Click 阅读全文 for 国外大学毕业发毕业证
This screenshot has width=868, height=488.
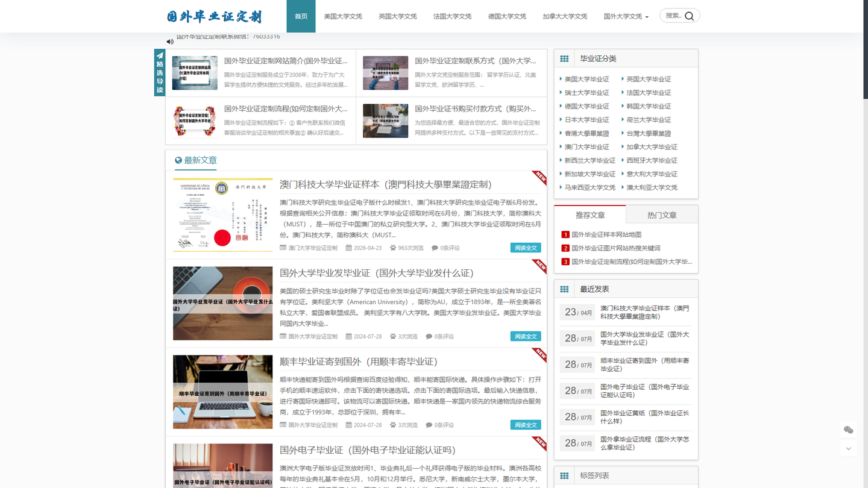(526, 336)
